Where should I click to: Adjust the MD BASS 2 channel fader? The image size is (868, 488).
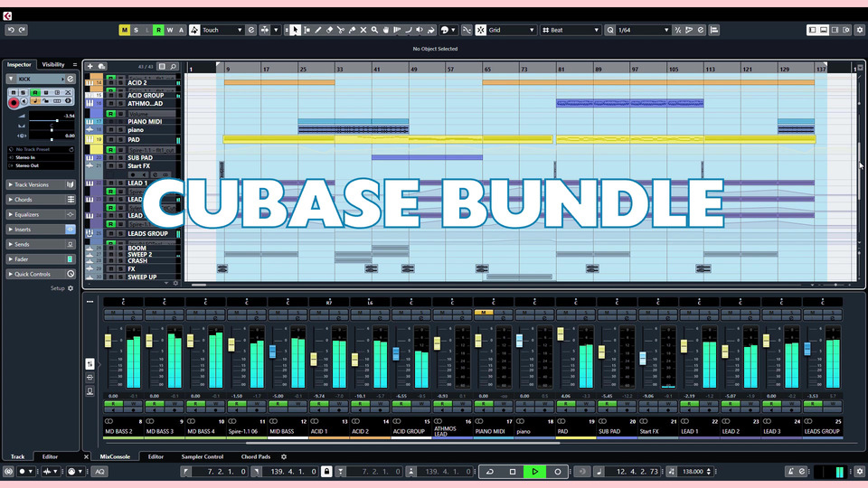(x=108, y=341)
